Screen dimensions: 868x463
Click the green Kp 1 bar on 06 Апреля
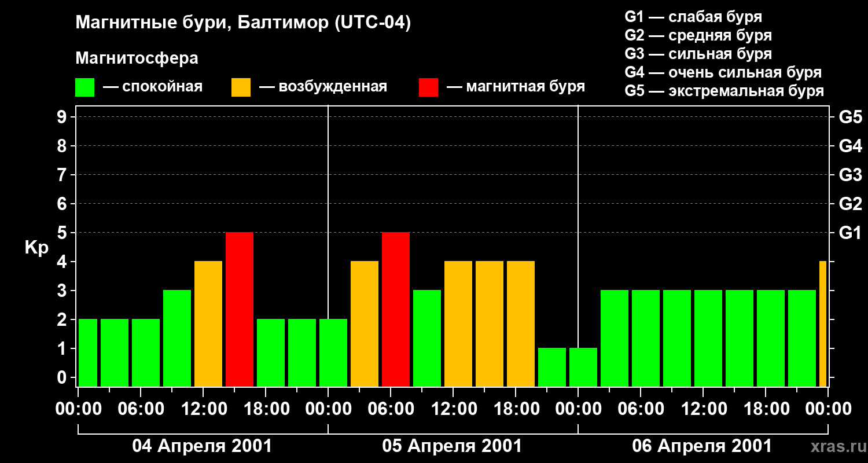point(583,368)
